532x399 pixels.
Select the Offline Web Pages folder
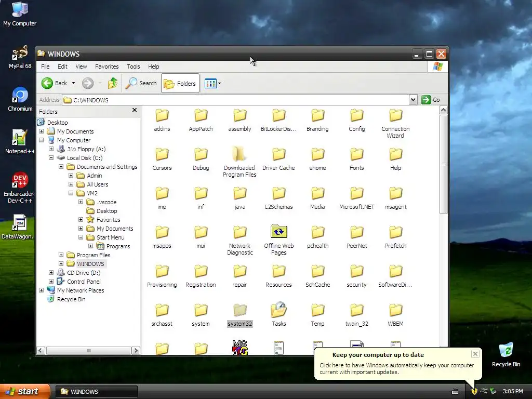pyautogui.click(x=278, y=232)
